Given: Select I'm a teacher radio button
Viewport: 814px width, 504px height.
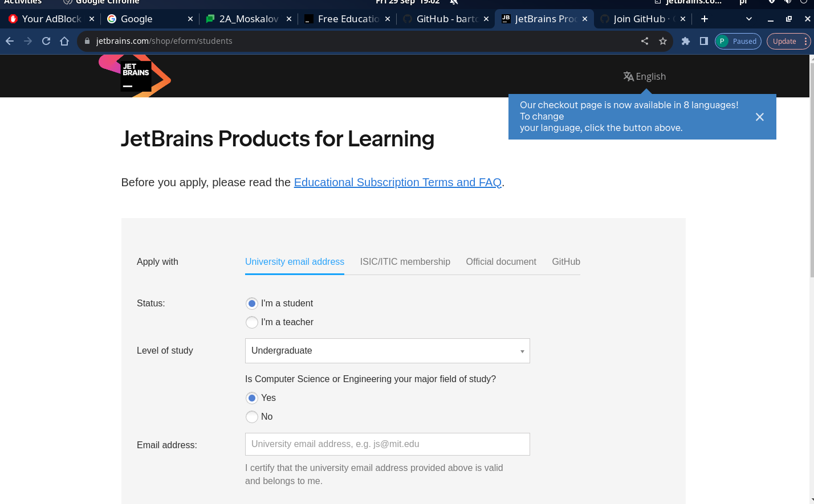Looking at the screenshot, I should click(252, 322).
